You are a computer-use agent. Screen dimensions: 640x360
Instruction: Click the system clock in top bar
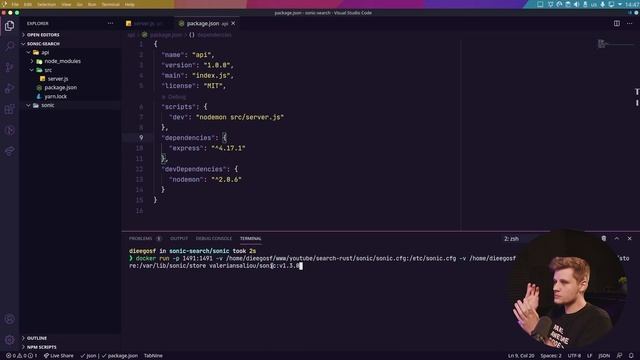tap(632, 4)
